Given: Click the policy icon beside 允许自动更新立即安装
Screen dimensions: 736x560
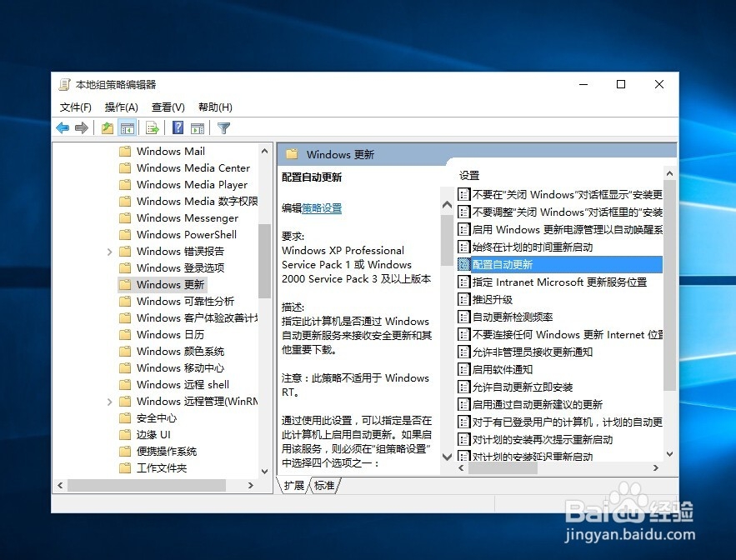Looking at the screenshot, I should [463, 387].
